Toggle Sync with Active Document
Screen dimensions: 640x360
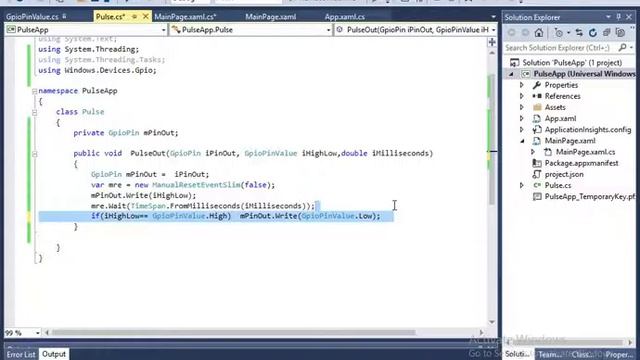tap(579, 33)
